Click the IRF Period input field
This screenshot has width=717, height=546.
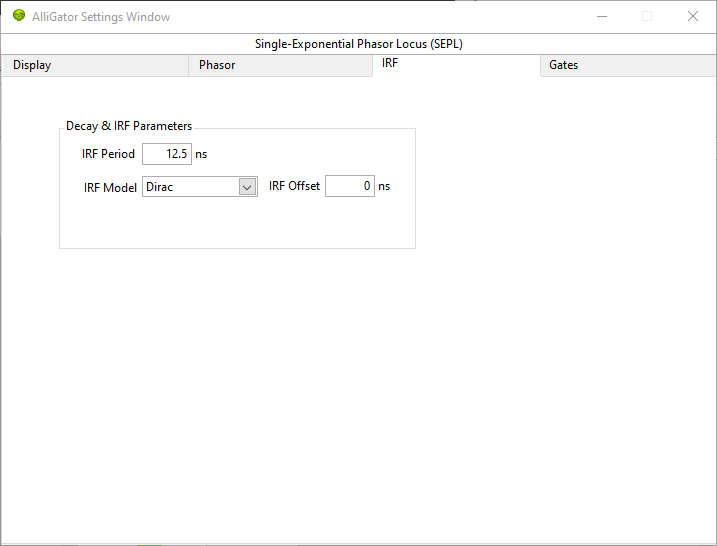[167, 154]
